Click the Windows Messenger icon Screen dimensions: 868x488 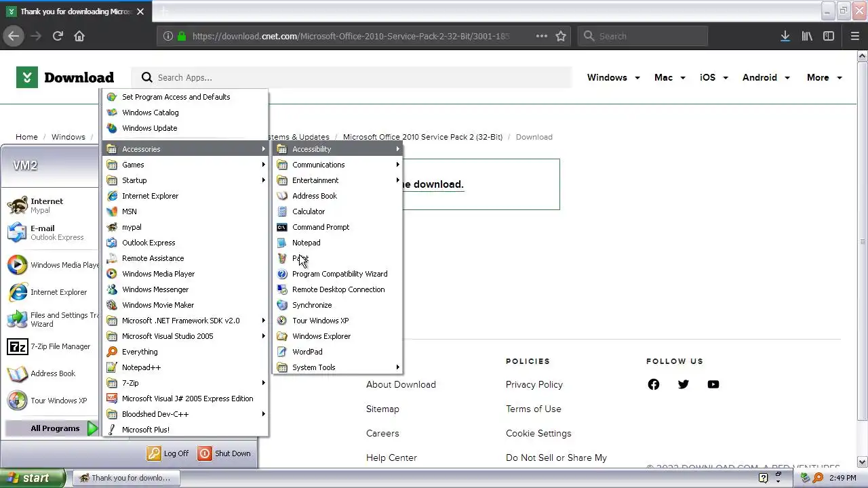tap(112, 289)
